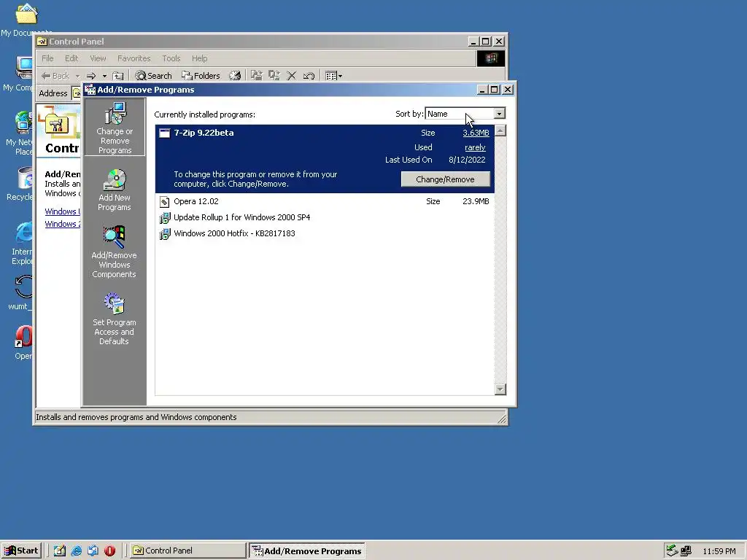Open Set Program Access and Defaults
Image resolution: width=747 pixels, height=560 pixels.
point(115,319)
